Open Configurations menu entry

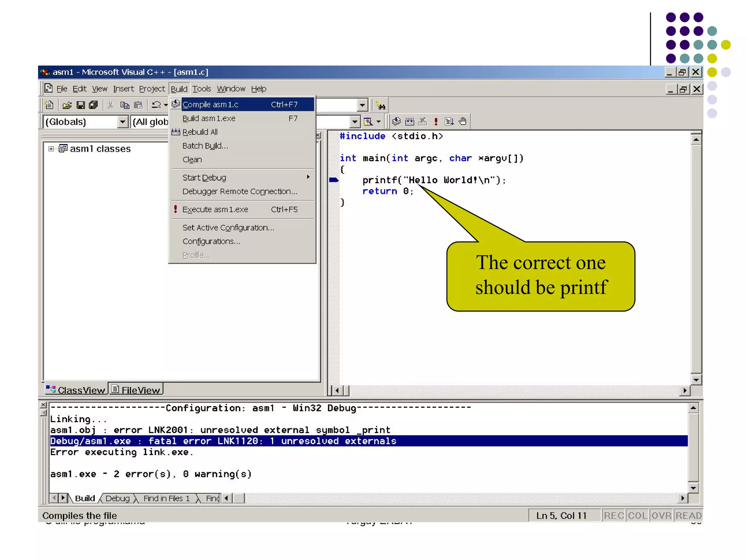click(x=243, y=241)
